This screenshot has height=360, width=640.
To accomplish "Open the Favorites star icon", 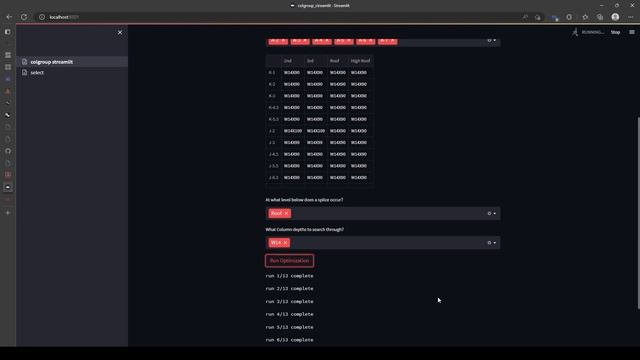I will pyautogui.click(x=585, y=17).
